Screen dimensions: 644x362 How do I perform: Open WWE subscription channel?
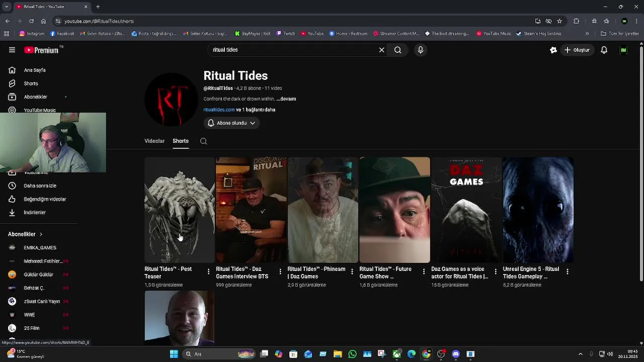(29, 315)
